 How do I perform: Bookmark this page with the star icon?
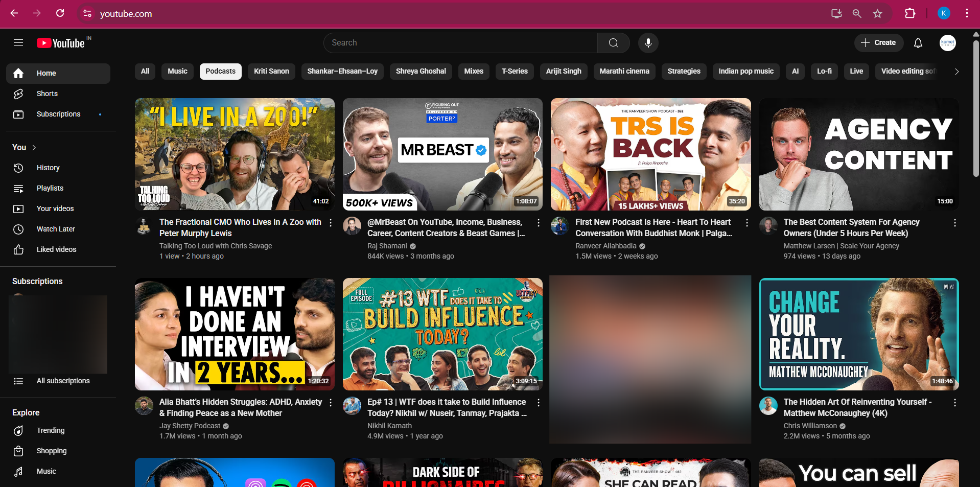(x=877, y=14)
